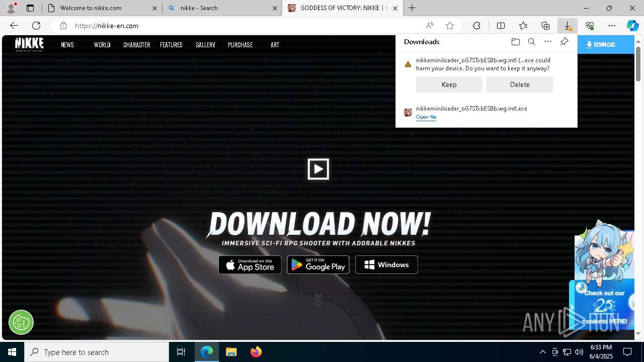644x362 pixels.
Task: Search downloads magnifier icon
Action: [x=531, y=42]
